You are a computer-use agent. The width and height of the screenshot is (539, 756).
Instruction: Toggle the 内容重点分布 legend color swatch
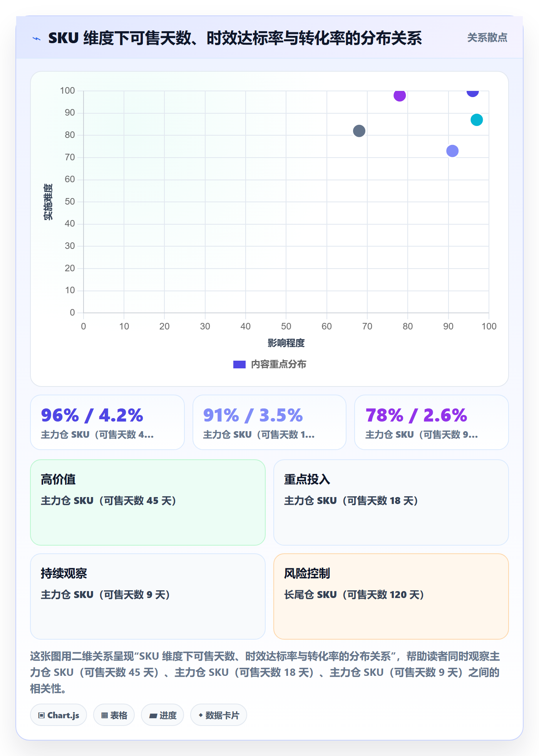tap(239, 365)
